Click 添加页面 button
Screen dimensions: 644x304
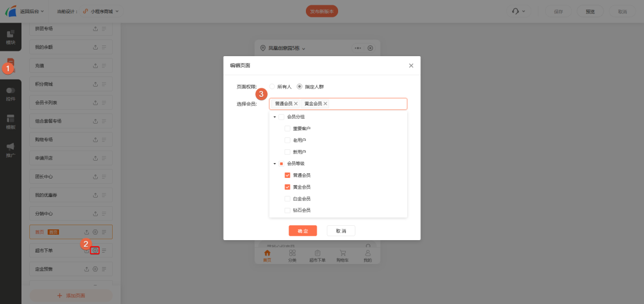[70, 296]
